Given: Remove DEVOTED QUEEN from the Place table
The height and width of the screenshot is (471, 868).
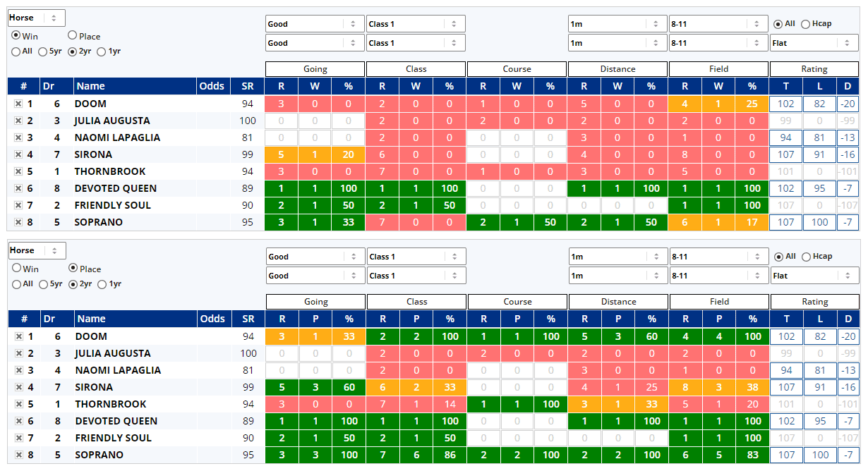Looking at the screenshot, I should [x=18, y=421].
